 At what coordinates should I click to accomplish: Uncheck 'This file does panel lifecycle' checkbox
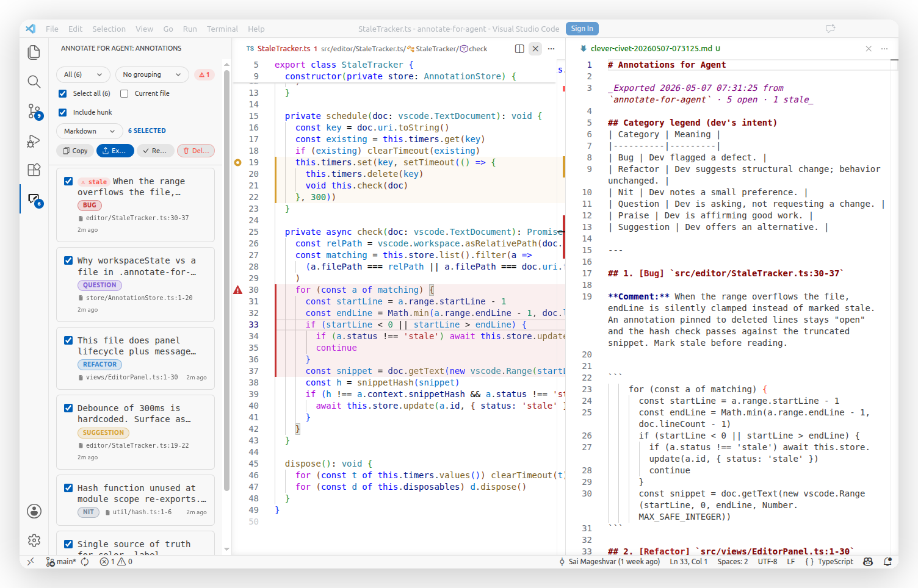tap(68, 340)
